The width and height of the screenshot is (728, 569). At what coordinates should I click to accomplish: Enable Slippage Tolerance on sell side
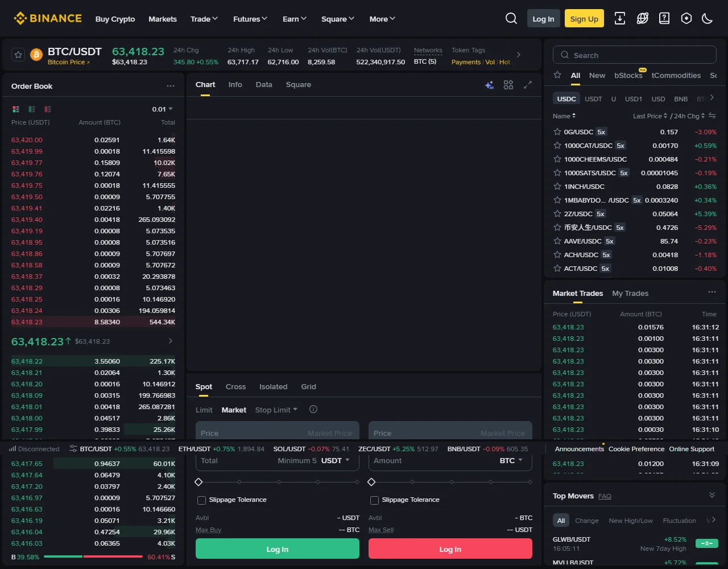click(374, 500)
